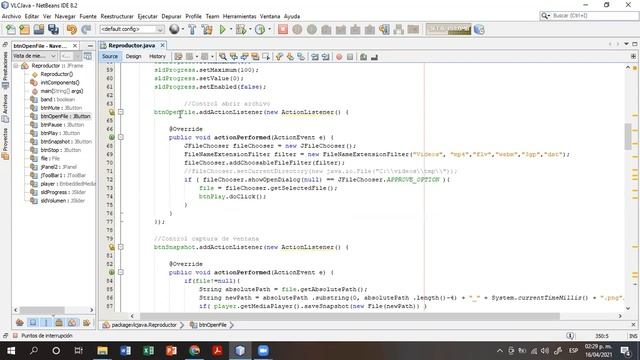Switch to the History view tab
Image resolution: width=640 pixels, height=360 pixels.
click(157, 56)
